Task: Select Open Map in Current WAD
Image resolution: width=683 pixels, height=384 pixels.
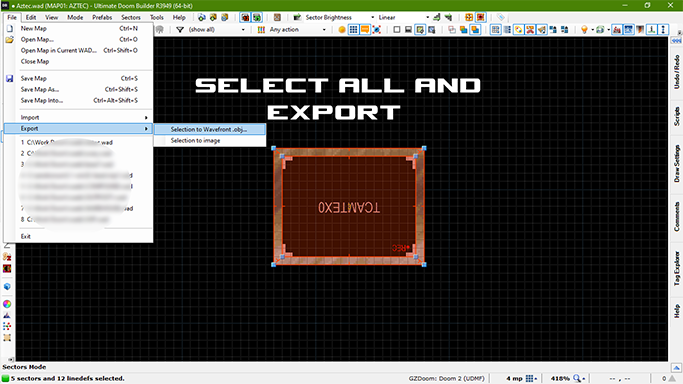Action: [78, 51]
